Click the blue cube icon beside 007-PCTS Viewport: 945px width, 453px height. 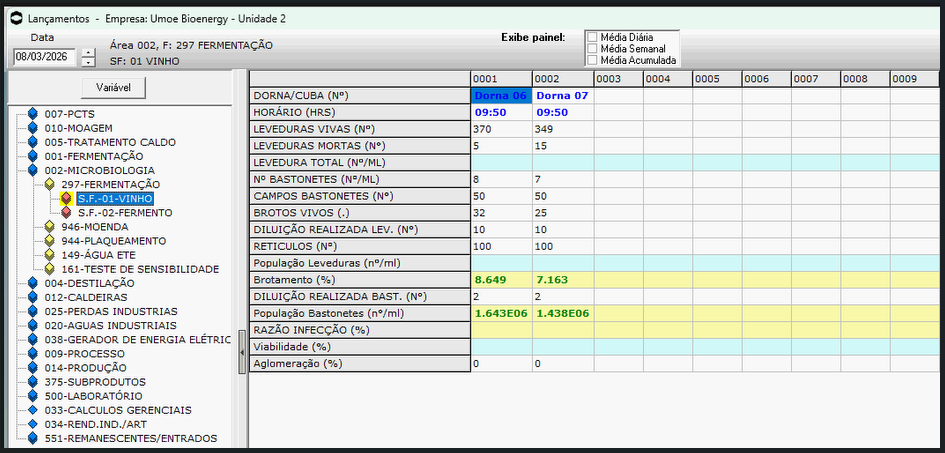point(33,114)
